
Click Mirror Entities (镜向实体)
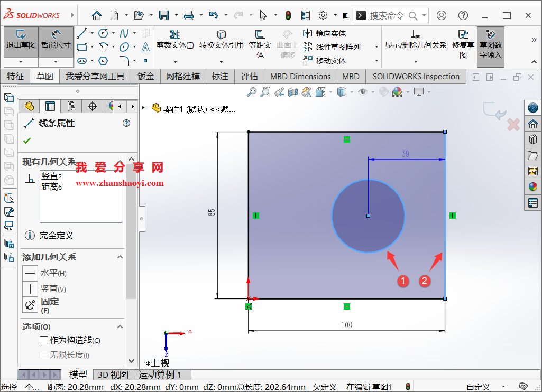[325, 33]
